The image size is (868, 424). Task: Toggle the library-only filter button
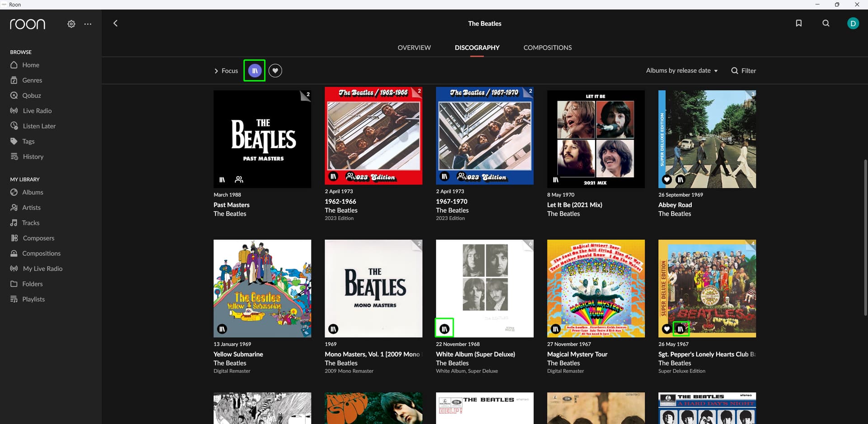point(255,71)
